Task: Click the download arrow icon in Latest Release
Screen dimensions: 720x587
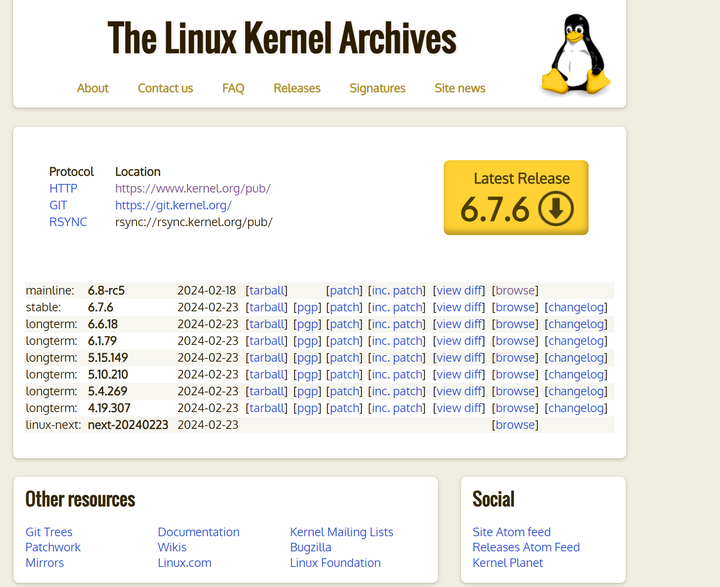Action: [x=556, y=209]
